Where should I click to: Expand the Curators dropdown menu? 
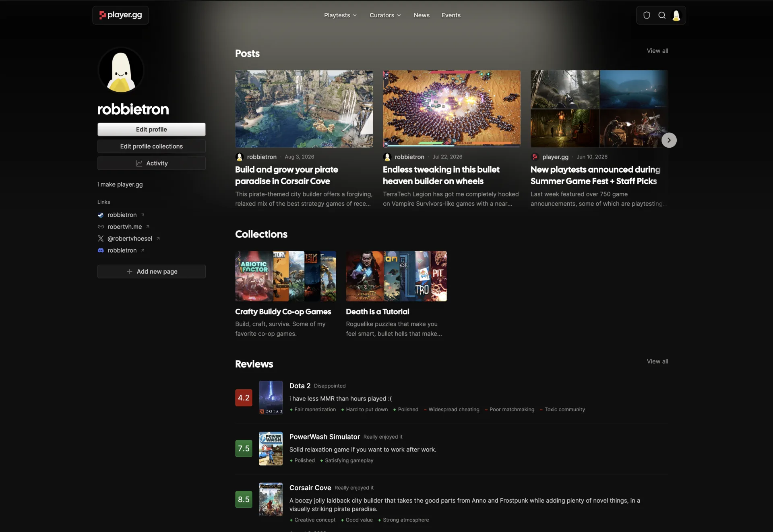(x=385, y=15)
